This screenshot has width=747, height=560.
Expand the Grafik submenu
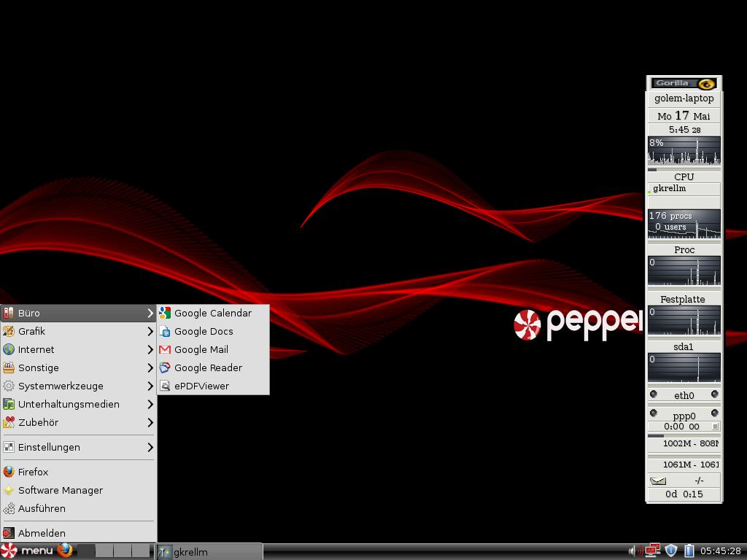click(x=44, y=331)
